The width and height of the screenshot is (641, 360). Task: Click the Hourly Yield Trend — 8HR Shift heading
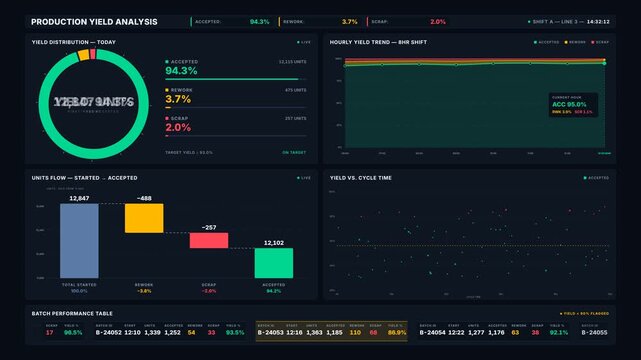[378, 42]
